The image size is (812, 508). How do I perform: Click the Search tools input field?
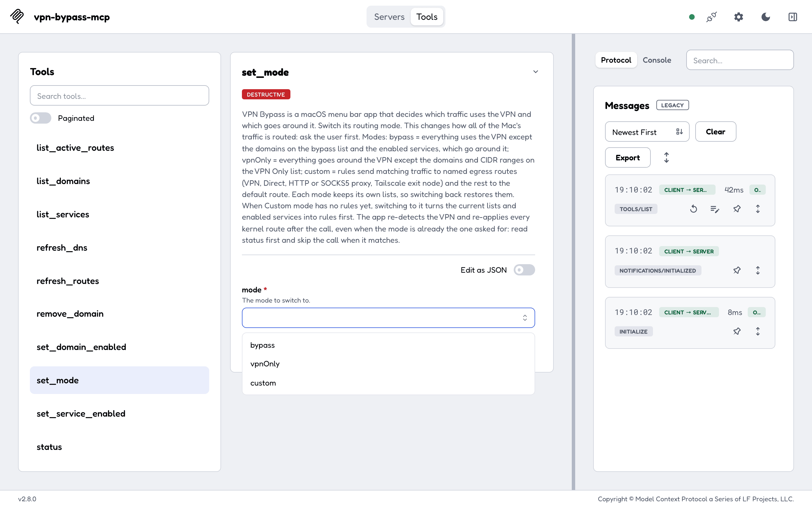(120, 96)
